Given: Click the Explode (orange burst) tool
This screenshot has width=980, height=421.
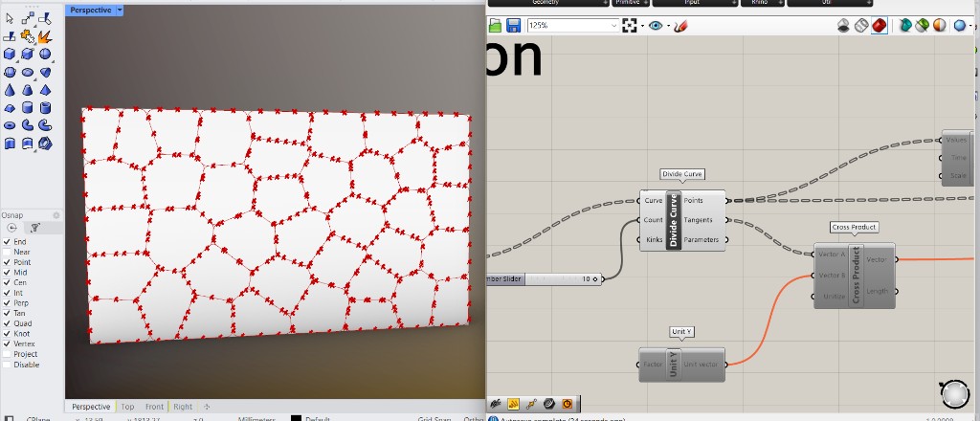Looking at the screenshot, I should coord(44,37).
